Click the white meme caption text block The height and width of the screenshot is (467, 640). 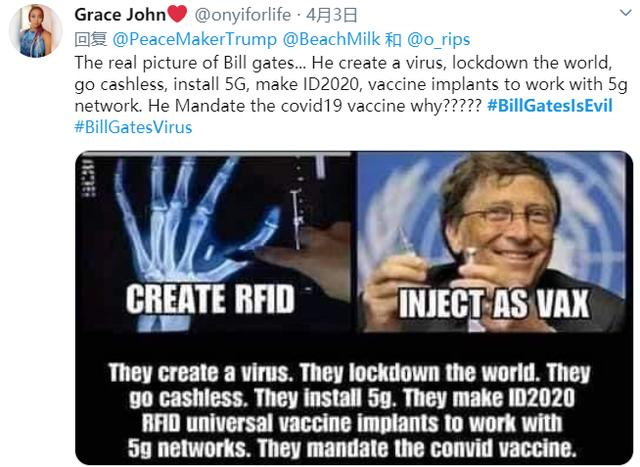(350, 410)
